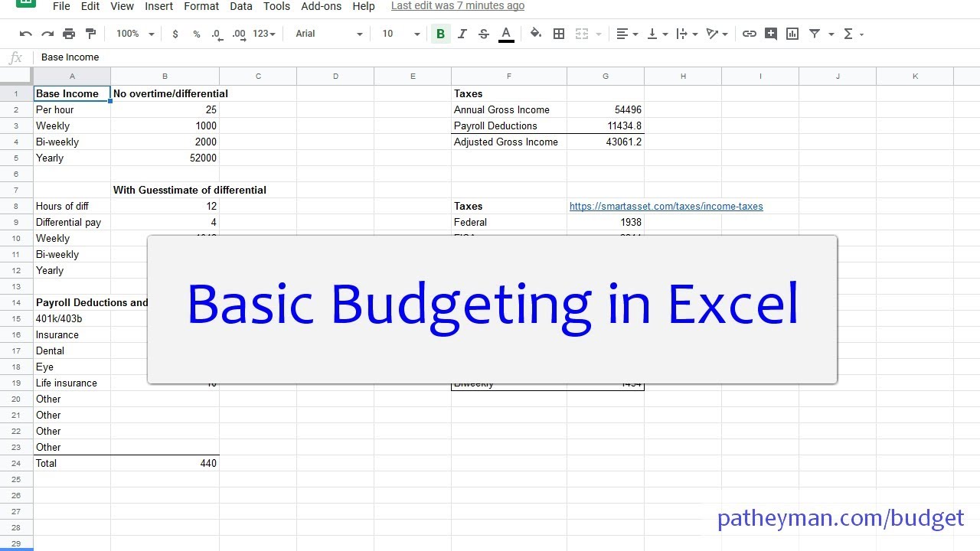This screenshot has height=551, width=980.
Task: Open the fill color bucket
Action: point(536,34)
